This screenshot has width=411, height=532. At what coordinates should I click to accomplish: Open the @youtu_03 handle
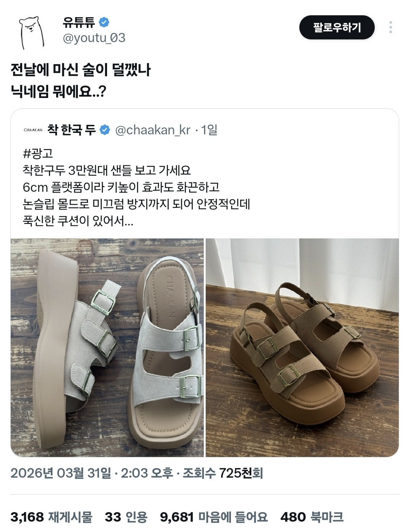[94, 38]
